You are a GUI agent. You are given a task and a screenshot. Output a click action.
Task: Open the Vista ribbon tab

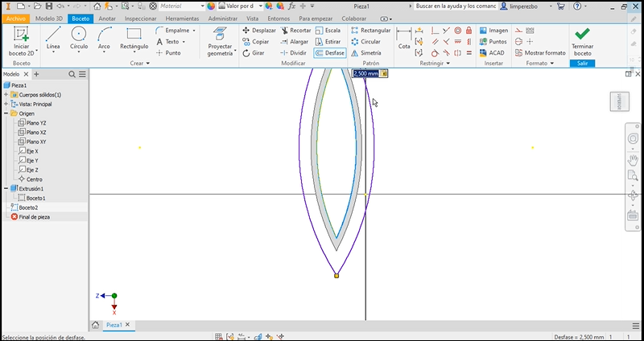pyautogui.click(x=253, y=18)
